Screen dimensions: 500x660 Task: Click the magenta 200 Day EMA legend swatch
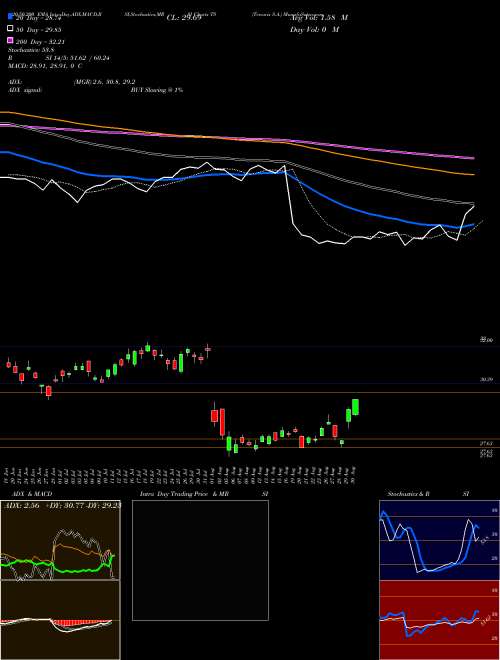coord(10,40)
